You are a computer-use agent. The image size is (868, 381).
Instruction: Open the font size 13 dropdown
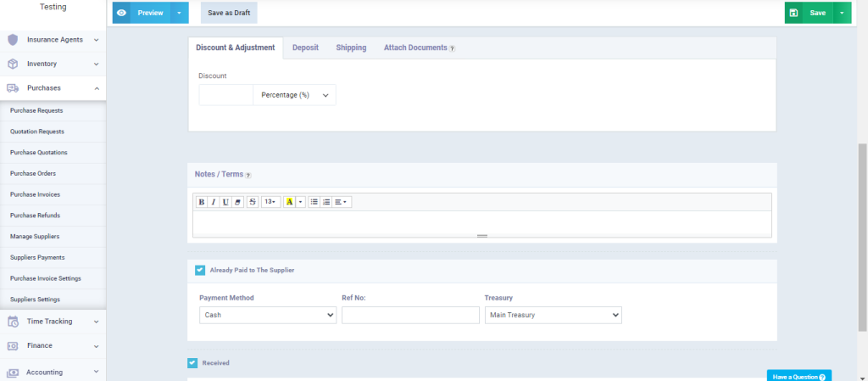tap(270, 202)
